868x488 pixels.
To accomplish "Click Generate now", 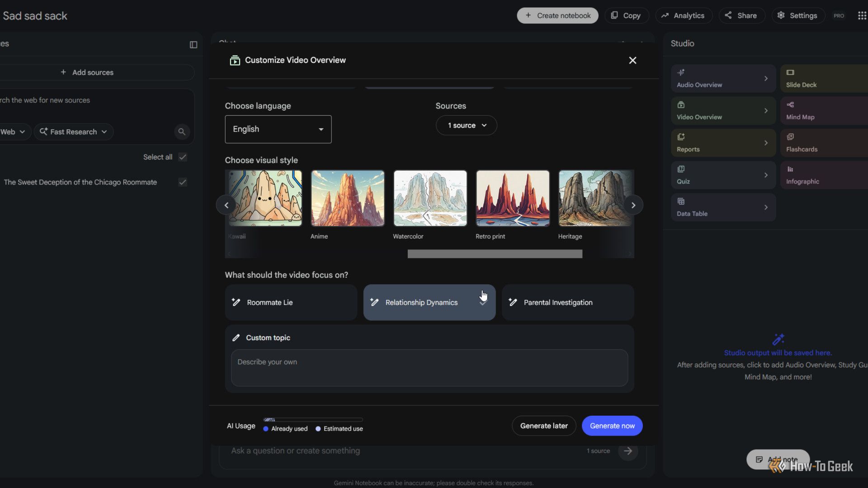I will click(x=612, y=426).
